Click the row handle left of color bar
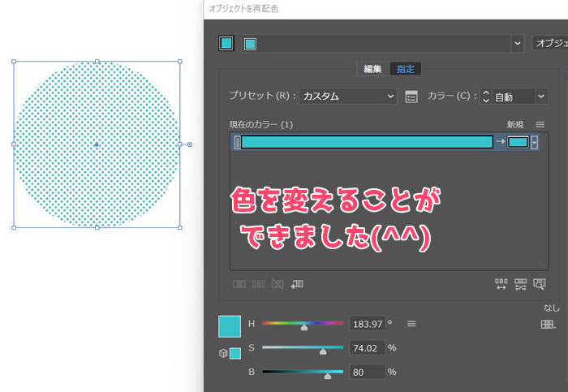Image resolution: width=568 pixels, height=392 pixels. tap(237, 142)
